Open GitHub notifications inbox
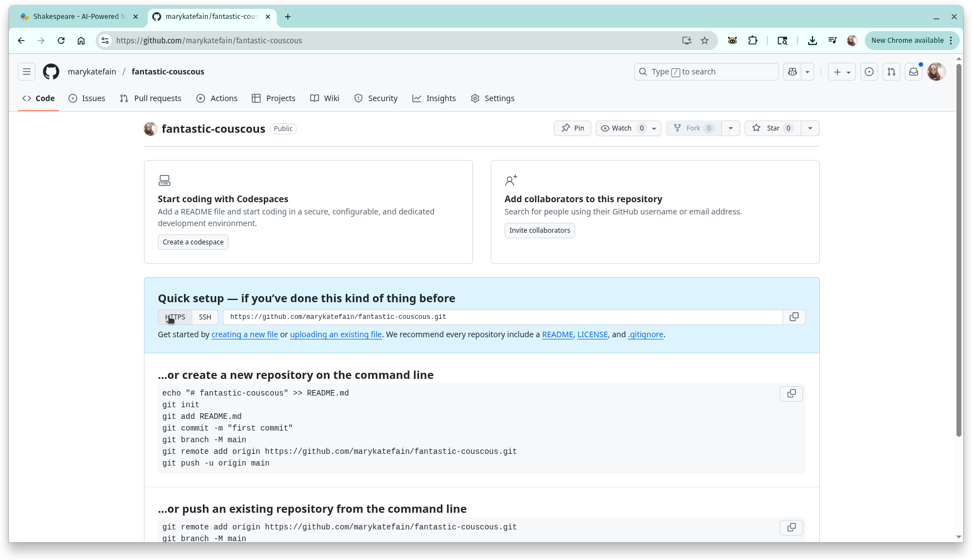972x560 pixels. point(913,72)
